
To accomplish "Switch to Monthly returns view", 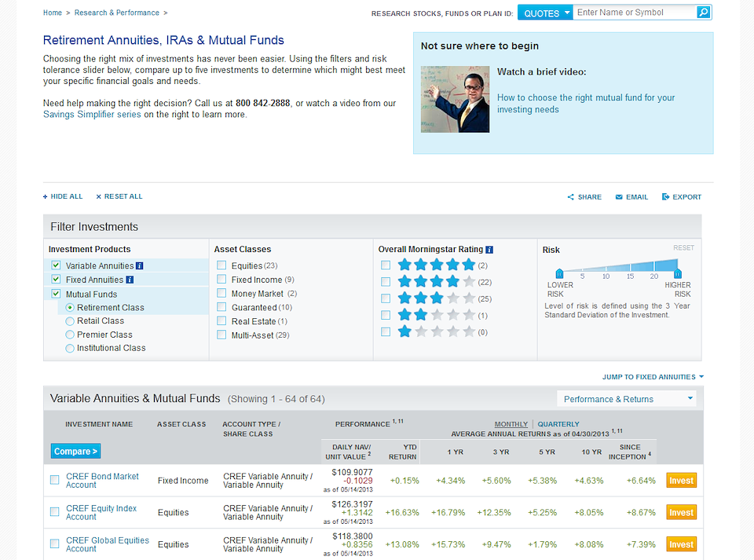I will 511,424.
